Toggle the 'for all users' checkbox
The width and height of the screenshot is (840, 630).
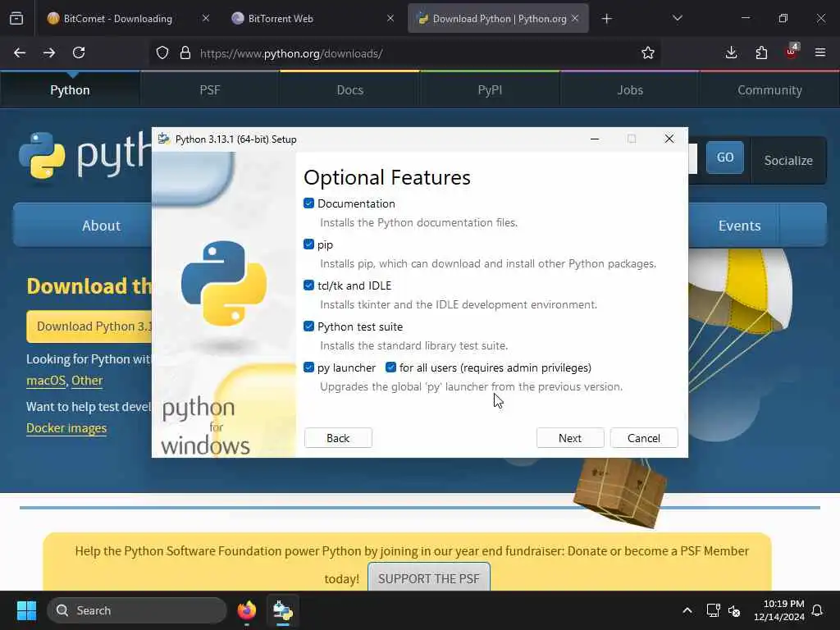click(x=390, y=367)
